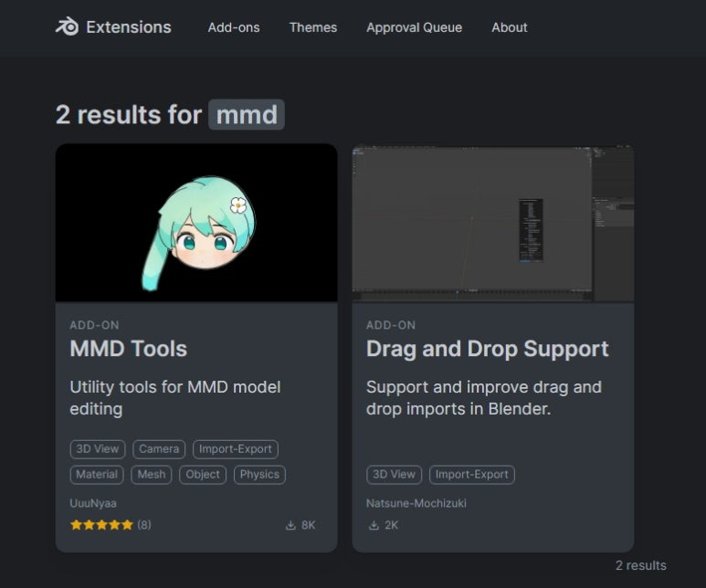The height and width of the screenshot is (588, 706).
Task: Click the 8K download count
Action: (309, 525)
